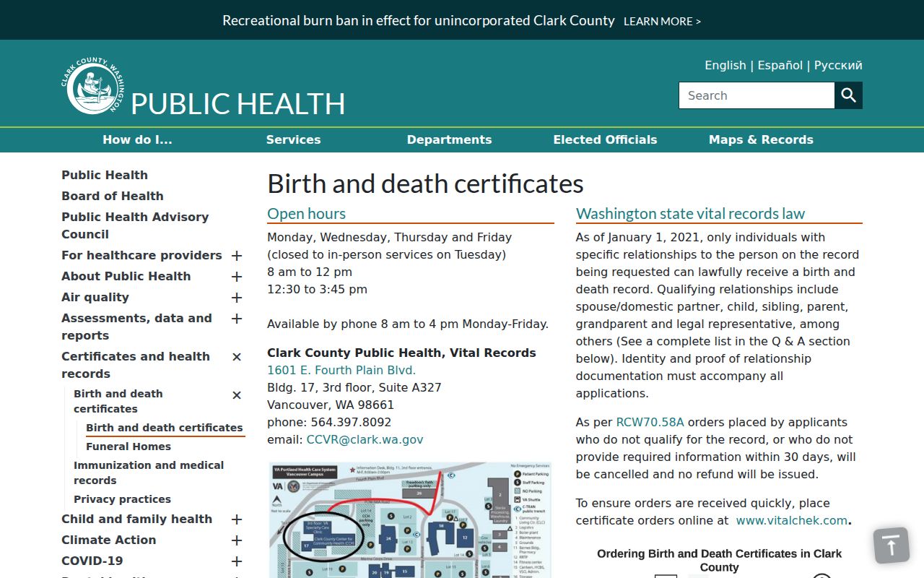The height and width of the screenshot is (578, 924).
Task: Expand Assessments, data and reports section
Action: click(236, 319)
